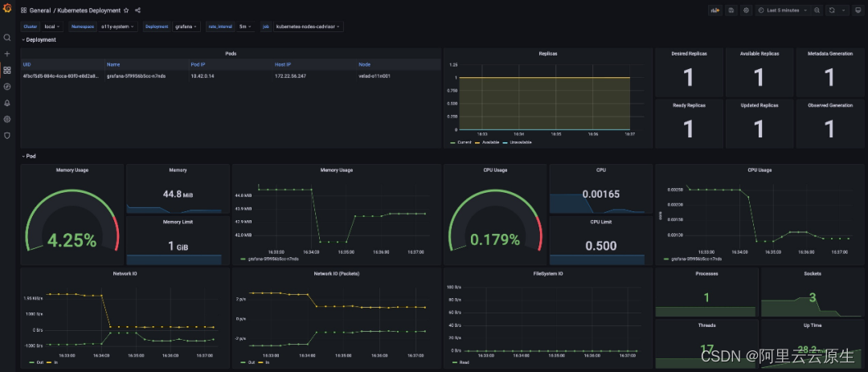The height and width of the screenshot is (372, 868).
Task: Open the job kubernetes-nodes-cadvisor dropdown
Action: (309, 26)
